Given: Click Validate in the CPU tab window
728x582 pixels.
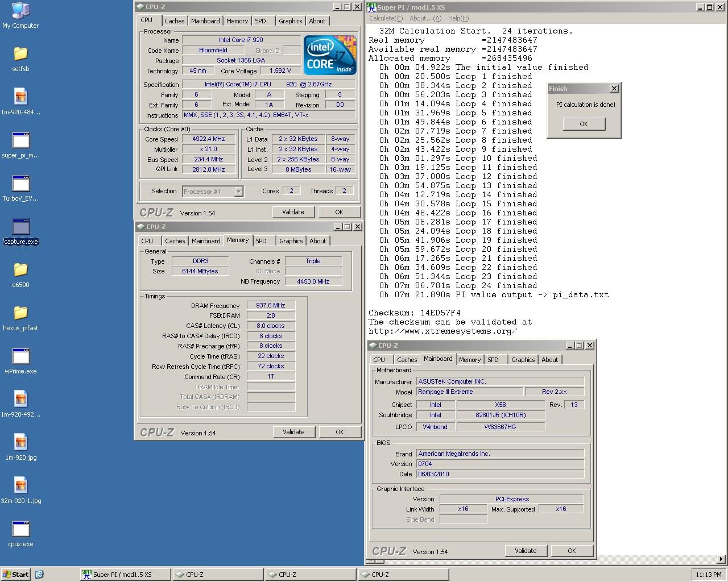Looking at the screenshot, I should [293, 212].
